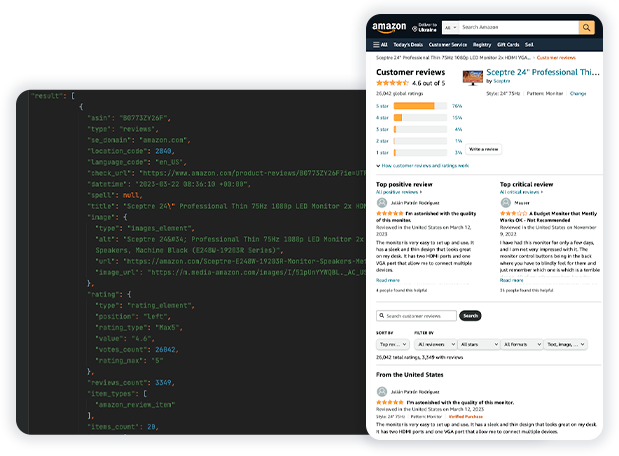Click the Customer reviews breadcrumb link
Viewport: 619px width, 456px height.
tap(556, 58)
